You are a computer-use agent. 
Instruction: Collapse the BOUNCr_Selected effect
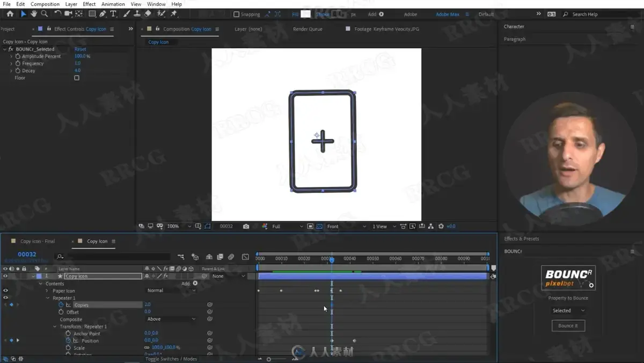5,49
